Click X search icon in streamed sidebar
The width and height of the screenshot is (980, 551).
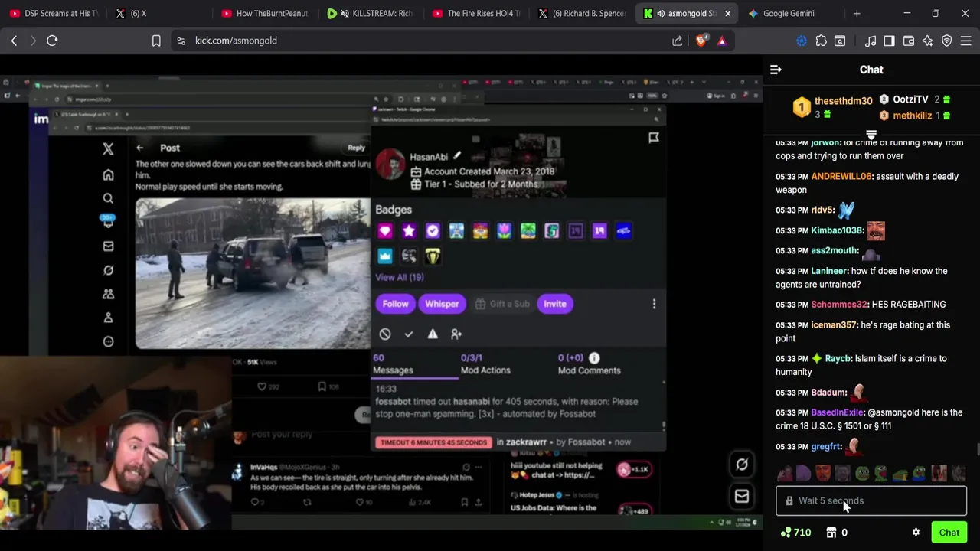pyautogui.click(x=108, y=198)
